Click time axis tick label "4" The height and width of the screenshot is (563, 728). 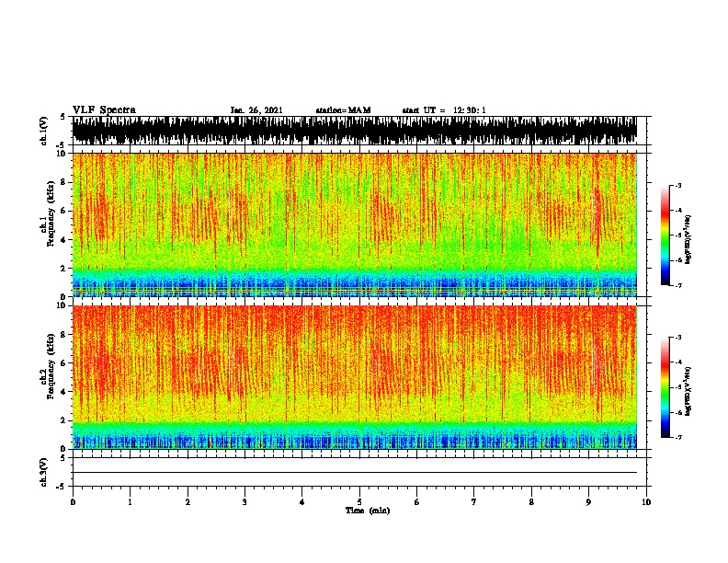tap(301, 502)
